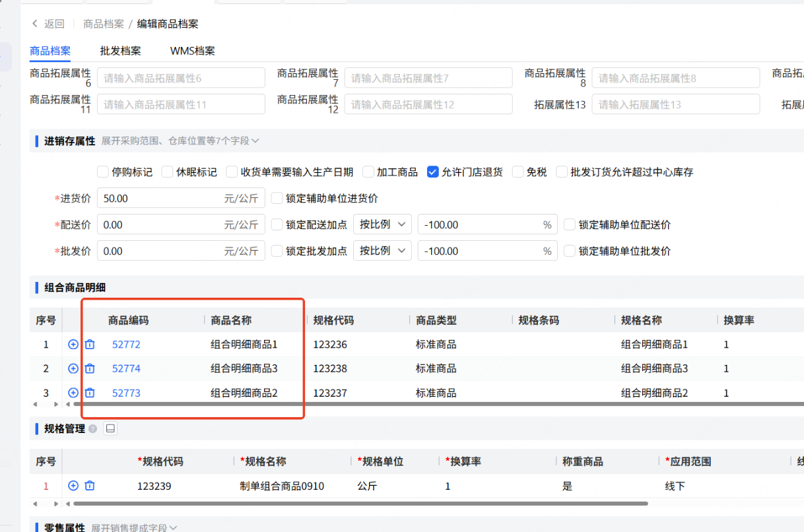
Task: Click 商品拓展属性6 input field
Action: pyautogui.click(x=181, y=78)
